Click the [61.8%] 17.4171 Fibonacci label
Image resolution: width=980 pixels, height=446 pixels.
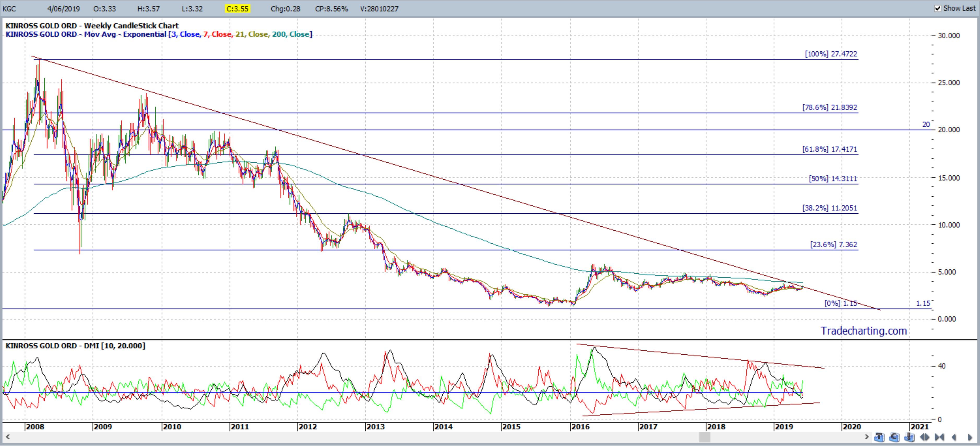tap(830, 149)
